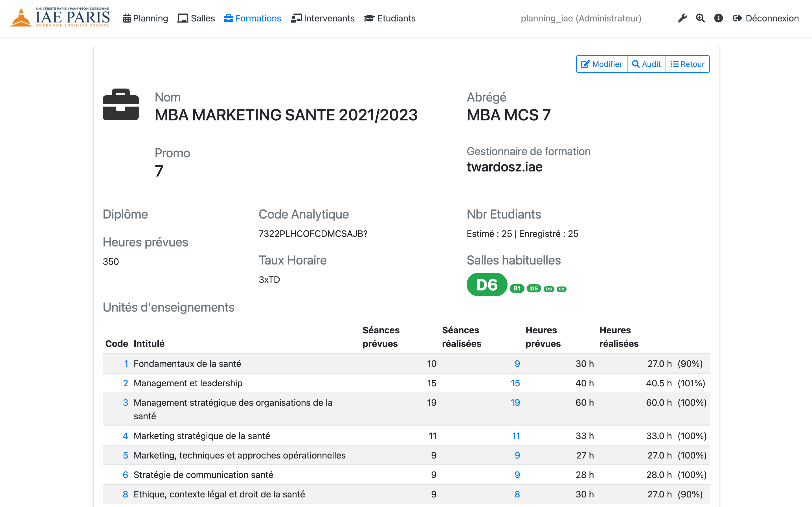Click the magnifier zoom-in icon in navbar
Image resolution: width=812 pixels, height=507 pixels.
click(x=700, y=18)
